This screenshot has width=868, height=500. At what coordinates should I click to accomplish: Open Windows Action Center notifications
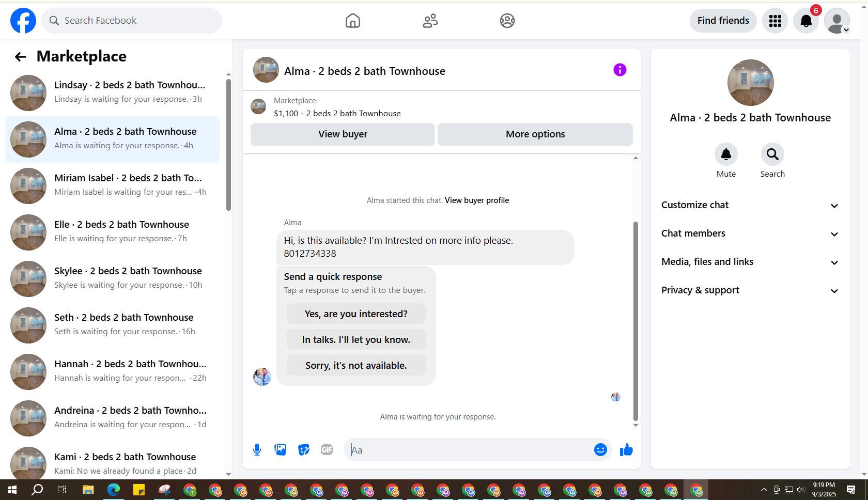pyautogui.click(x=851, y=490)
